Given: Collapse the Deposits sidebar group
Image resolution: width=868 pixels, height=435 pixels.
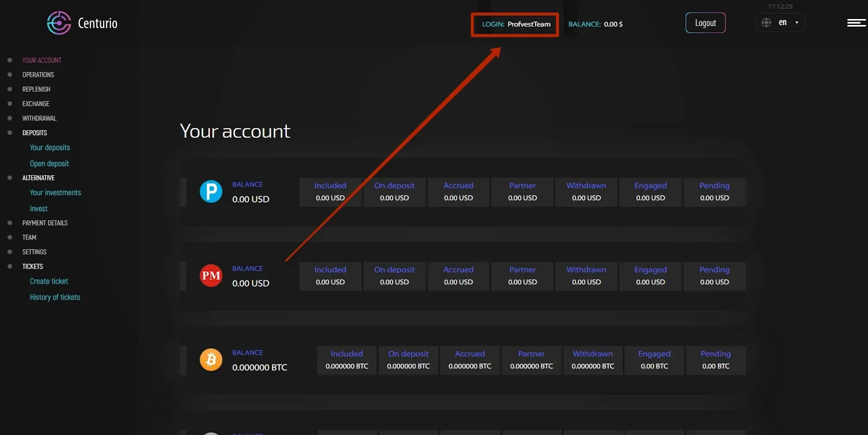Looking at the screenshot, I should tap(35, 133).
